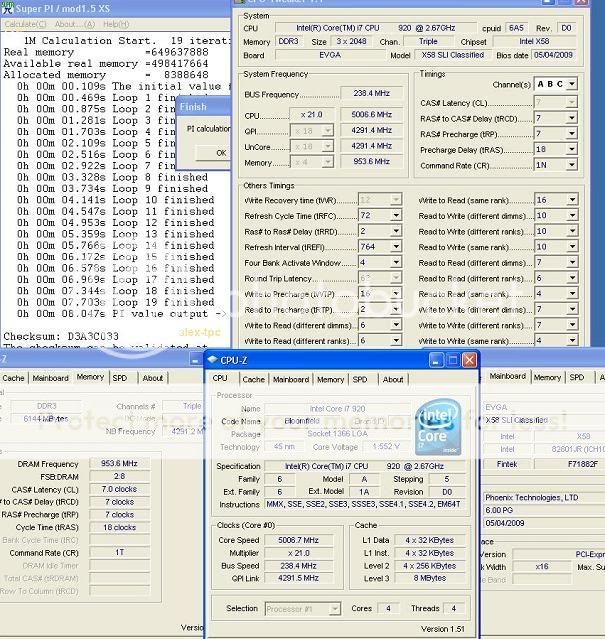Image resolution: width=605 pixels, height=639 pixels.
Task: Close the front CPU-Z window
Action: (x=469, y=360)
